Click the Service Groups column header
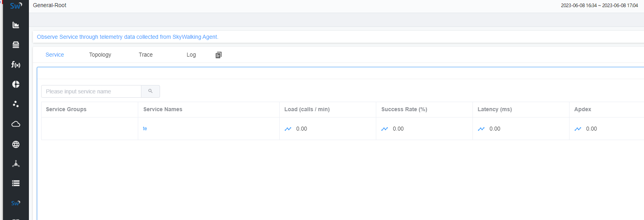644x220 pixels. [x=66, y=109]
